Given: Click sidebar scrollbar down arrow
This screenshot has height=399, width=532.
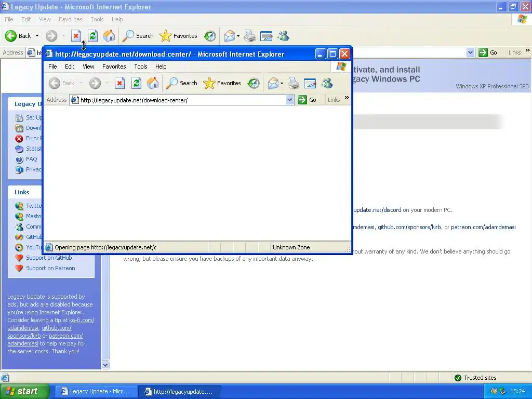Looking at the screenshot, I should click(105, 365).
